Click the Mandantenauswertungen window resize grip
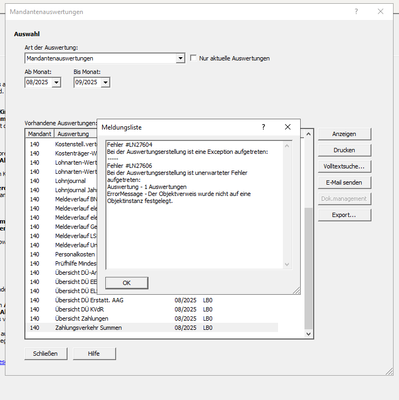The height and width of the screenshot is (400, 399). point(389,371)
